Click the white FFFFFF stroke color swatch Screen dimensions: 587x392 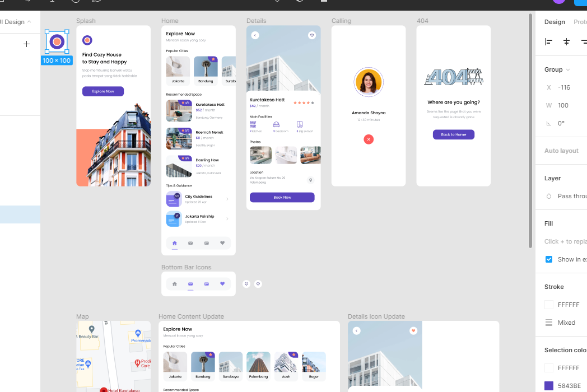[549, 305]
